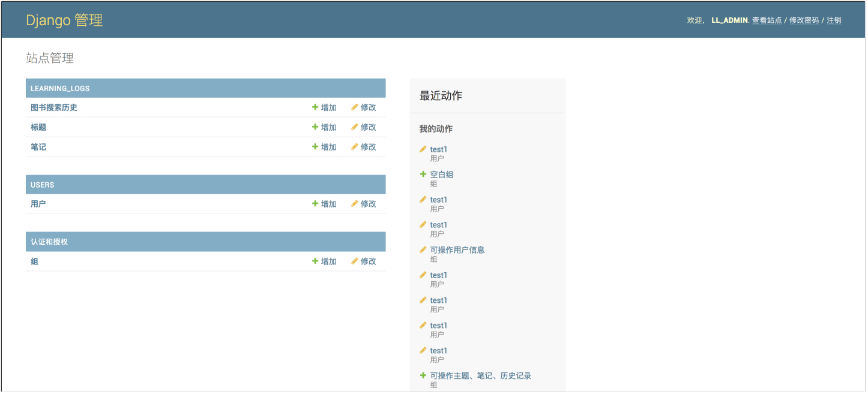
Task: Open the 可操作主题、笔记、历史记录 recent action
Action: tap(481, 376)
